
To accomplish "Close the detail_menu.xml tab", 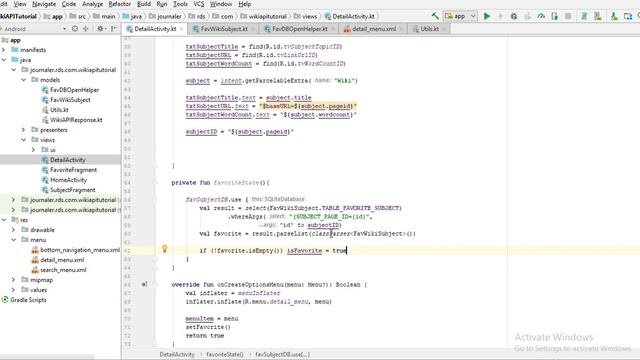I will pos(401,29).
